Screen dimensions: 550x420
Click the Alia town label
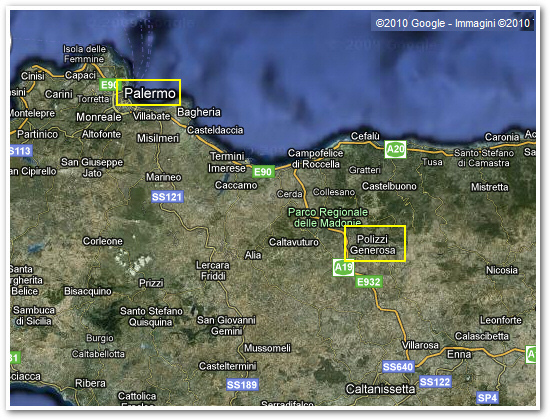(x=253, y=255)
